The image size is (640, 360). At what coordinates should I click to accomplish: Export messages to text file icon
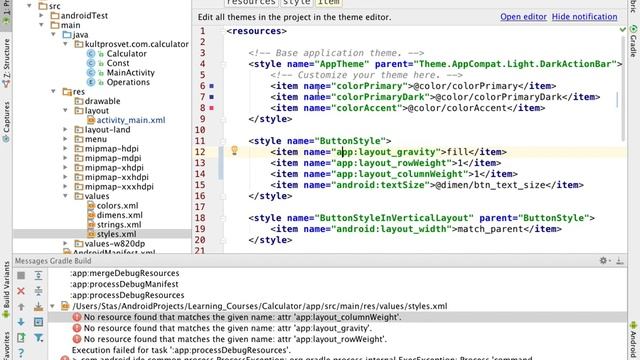21,338
